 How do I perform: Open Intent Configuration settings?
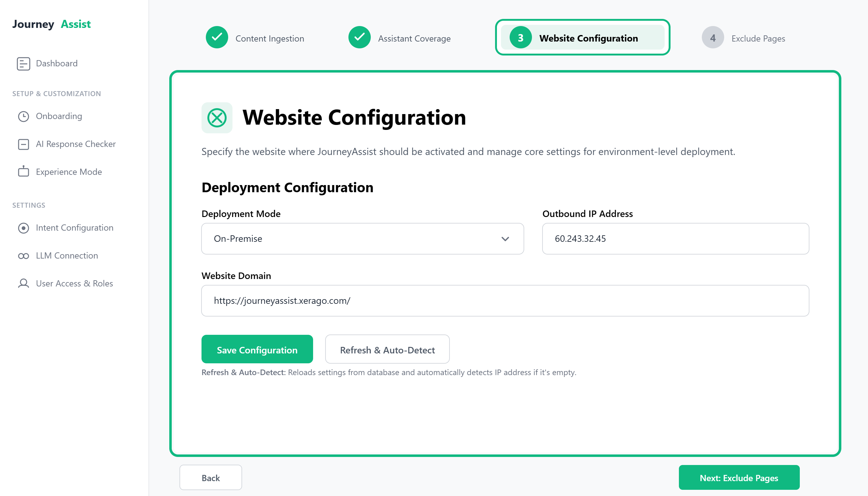(x=74, y=228)
